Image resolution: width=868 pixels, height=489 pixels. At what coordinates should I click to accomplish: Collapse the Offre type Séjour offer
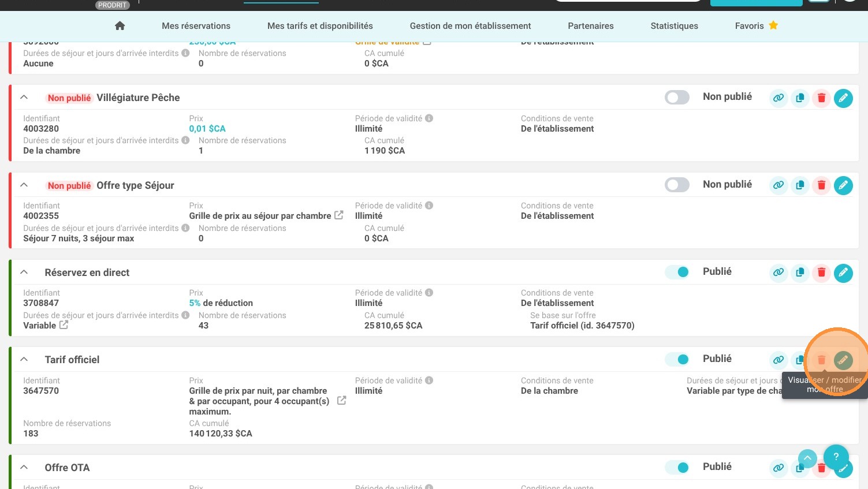24,185
